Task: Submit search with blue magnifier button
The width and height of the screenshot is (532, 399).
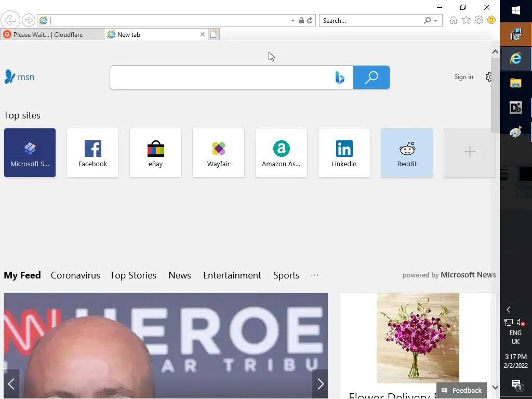Action: coord(371,77)
